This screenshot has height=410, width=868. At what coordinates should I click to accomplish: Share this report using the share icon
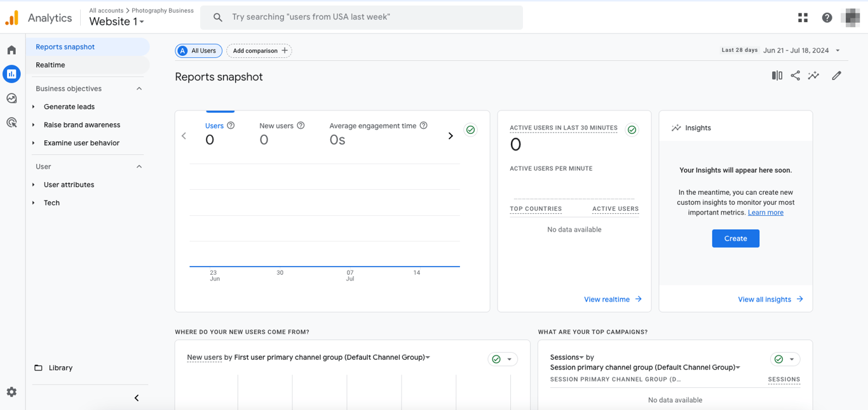795,76
